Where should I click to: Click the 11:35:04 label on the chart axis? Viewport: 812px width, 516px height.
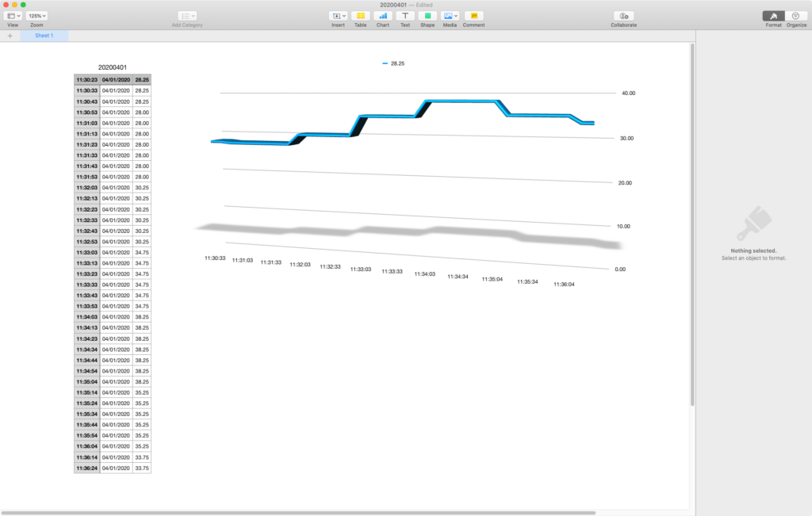(x=492, y=279)
